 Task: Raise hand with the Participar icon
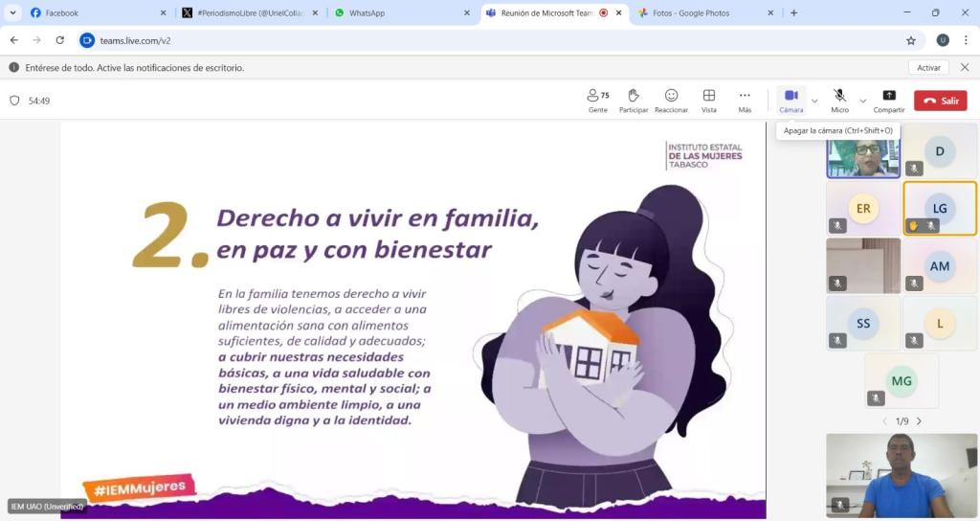tap(633, 100)
